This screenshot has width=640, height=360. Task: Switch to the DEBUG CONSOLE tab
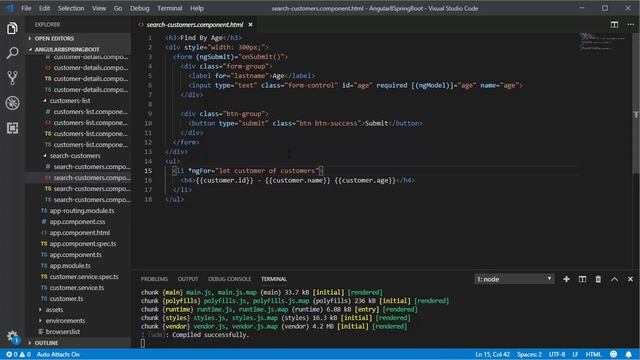click(x=229, y=279)
